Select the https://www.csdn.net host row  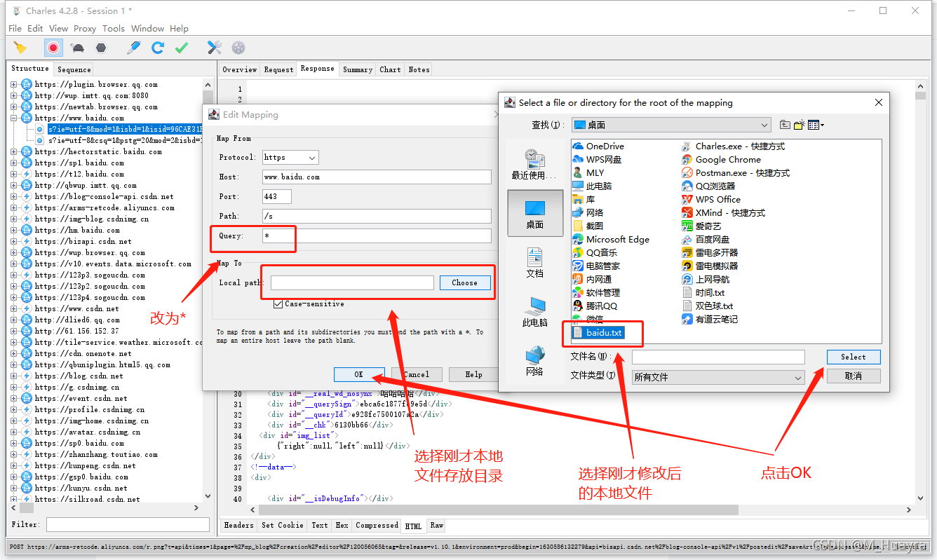(77, 308)
